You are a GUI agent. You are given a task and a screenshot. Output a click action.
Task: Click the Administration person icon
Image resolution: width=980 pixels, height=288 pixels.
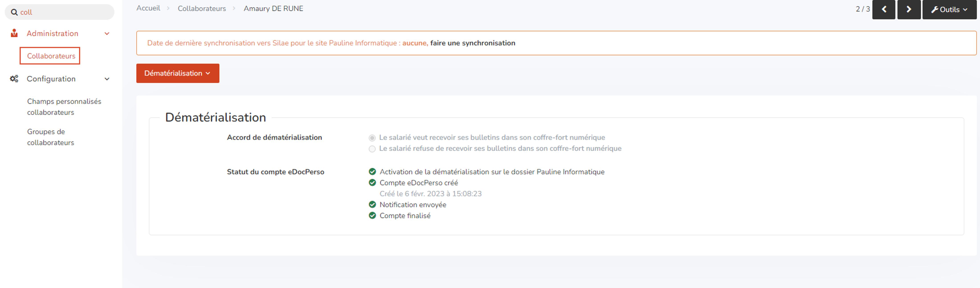[x=14, y=33]
